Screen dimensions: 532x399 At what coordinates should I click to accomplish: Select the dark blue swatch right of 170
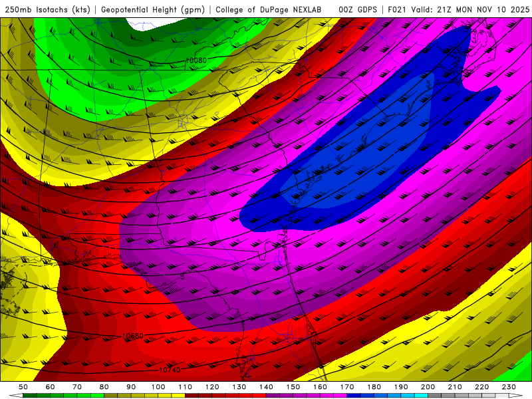[353, 396]
